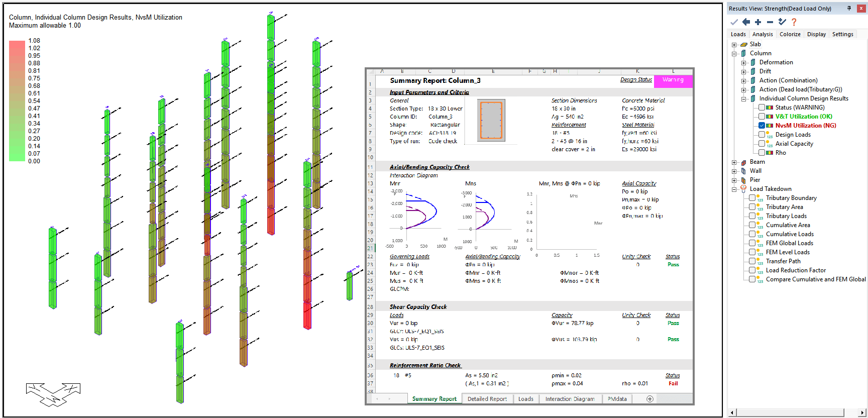Click the color legend gradient bar

[x=17, y=101]
